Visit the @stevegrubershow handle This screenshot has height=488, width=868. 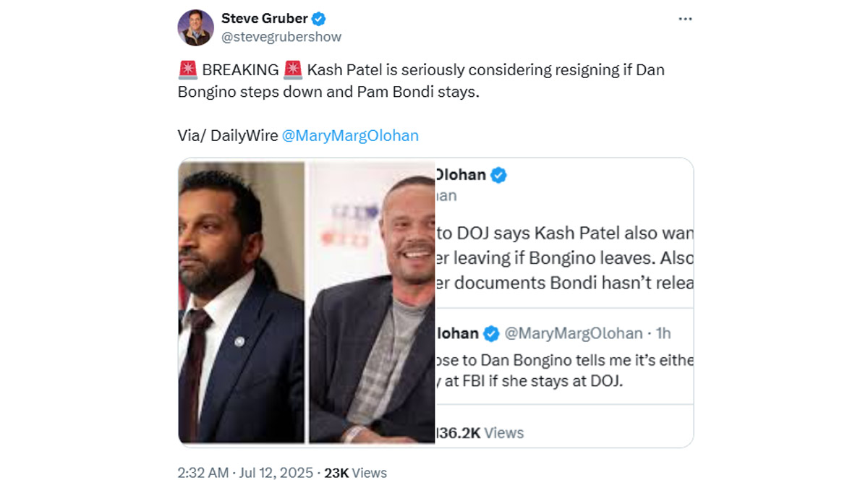281,37
